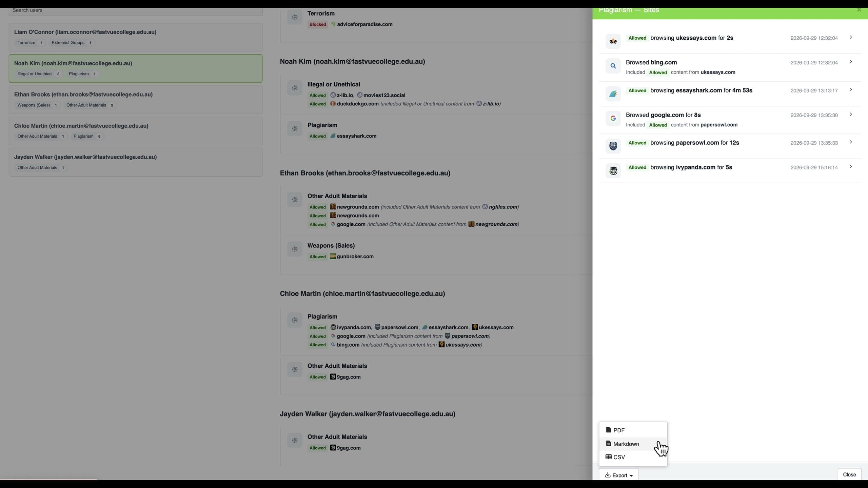The image size is (868, 488).
Task: Click Liam O'Connor's Extremist Groups tag
Action: click(x=72, y=43)
